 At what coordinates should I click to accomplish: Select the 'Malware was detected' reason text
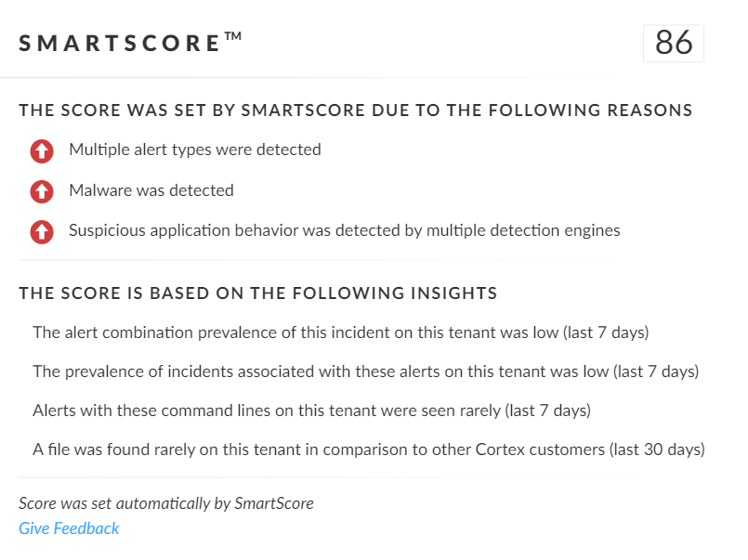coord(151,190)
